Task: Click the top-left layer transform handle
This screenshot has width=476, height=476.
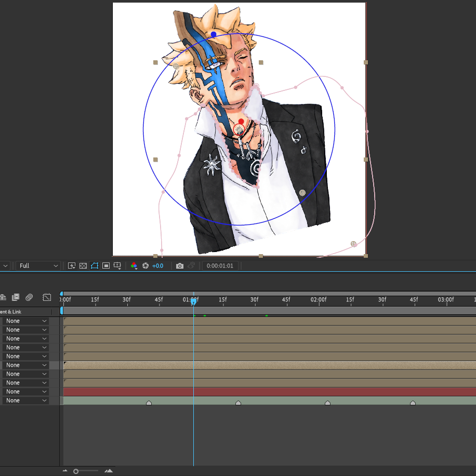Action: (x=155, y=62)
